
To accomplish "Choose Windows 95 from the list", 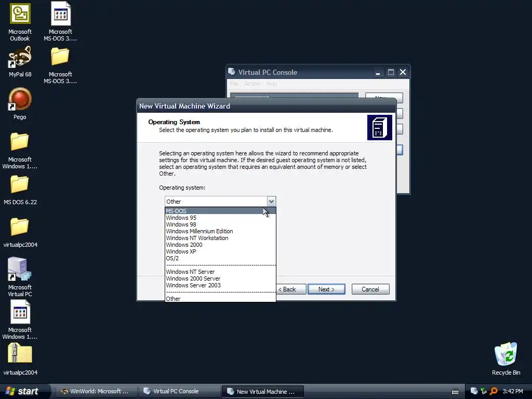I will point(220,218).
